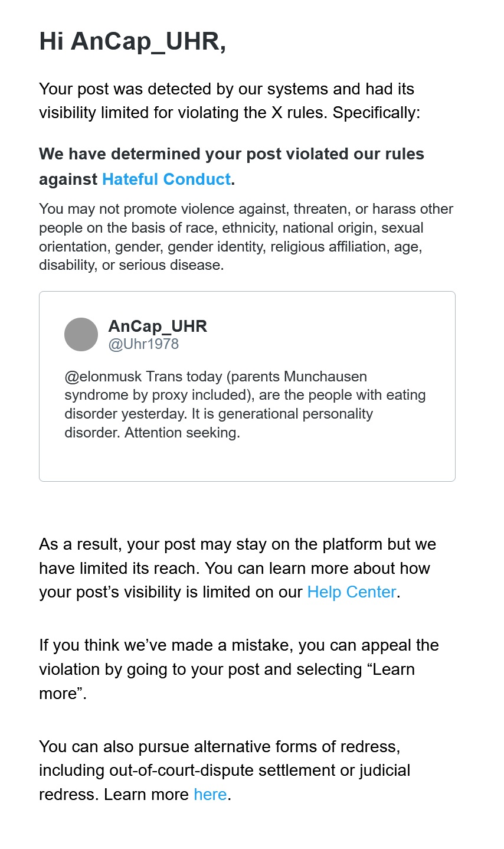Click the gray profile avatar circle
Screen dimensions: 504x849
point(81,335)
